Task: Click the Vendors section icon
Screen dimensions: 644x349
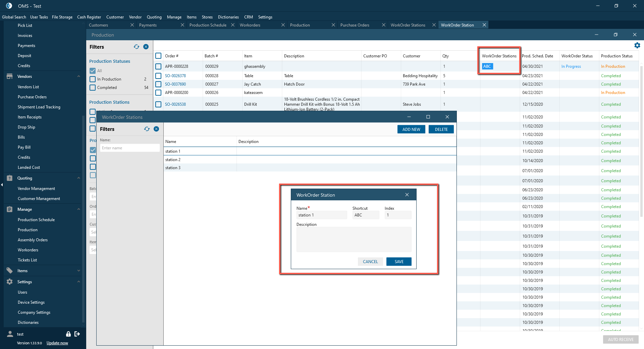Action: [x=9, y=76]
